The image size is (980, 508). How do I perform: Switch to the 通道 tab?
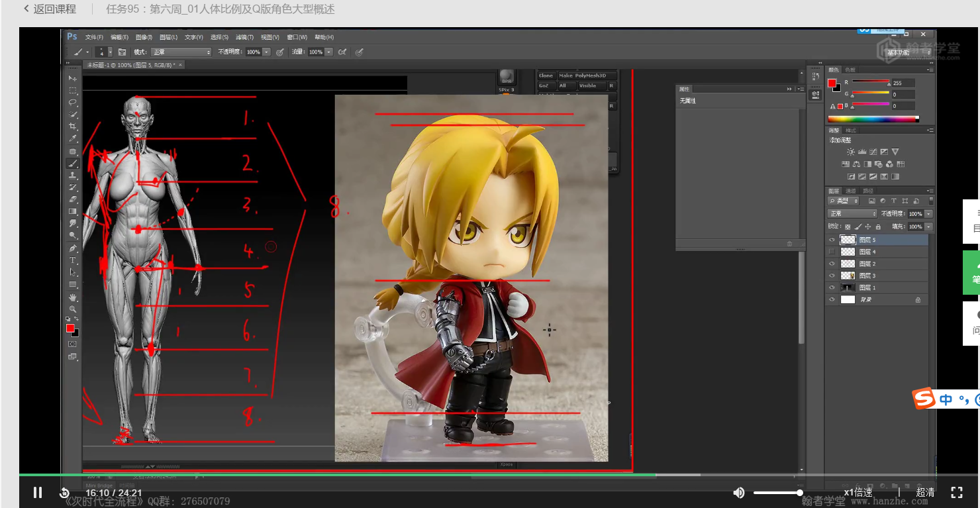(x=852, y=191)
